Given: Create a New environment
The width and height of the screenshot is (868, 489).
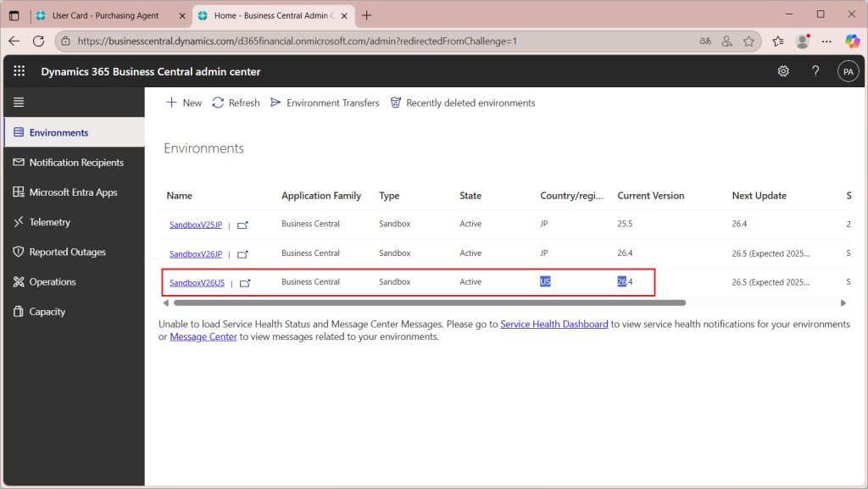Looking at the screenshot, I should (x=184, y=103).
